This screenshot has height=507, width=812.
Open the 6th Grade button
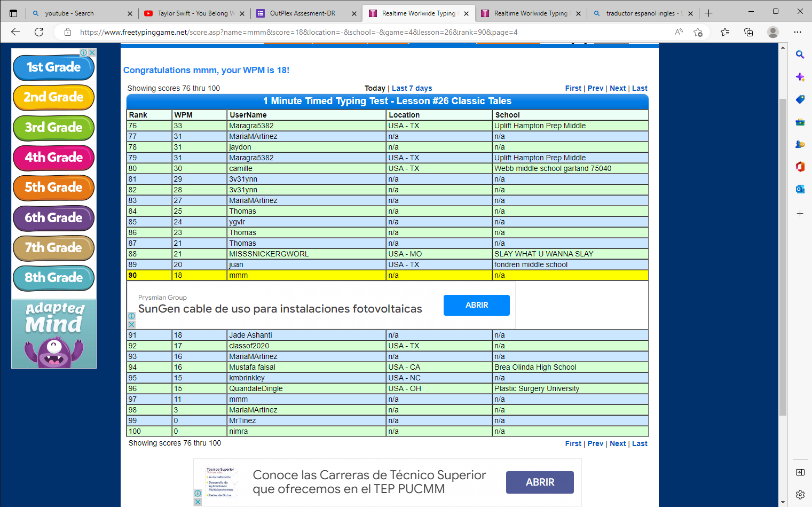tap(53, 218)
